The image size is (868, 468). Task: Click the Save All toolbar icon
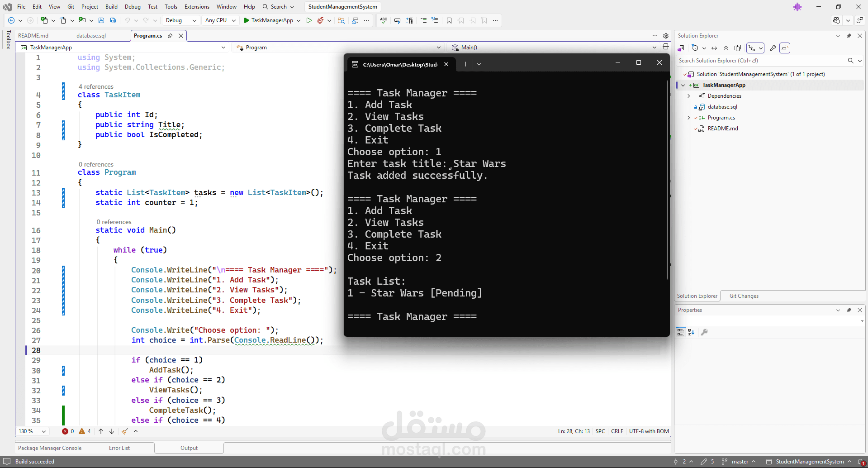(113, 20)
